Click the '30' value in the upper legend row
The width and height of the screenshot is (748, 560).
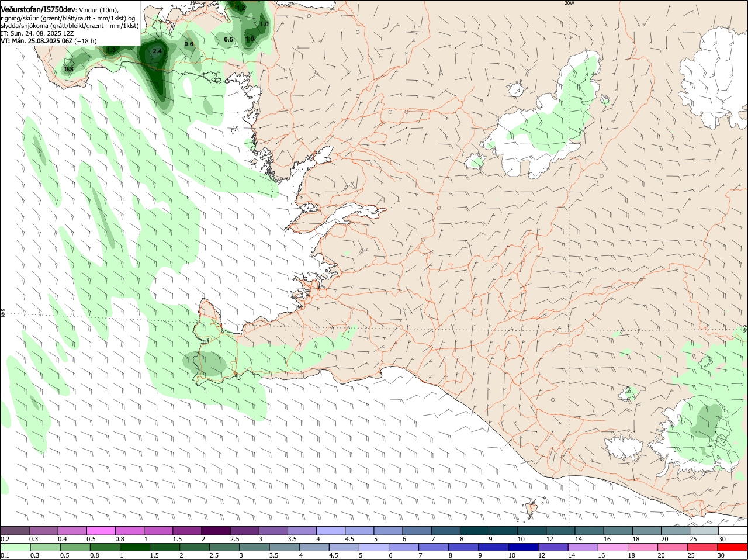coord(722,538)
